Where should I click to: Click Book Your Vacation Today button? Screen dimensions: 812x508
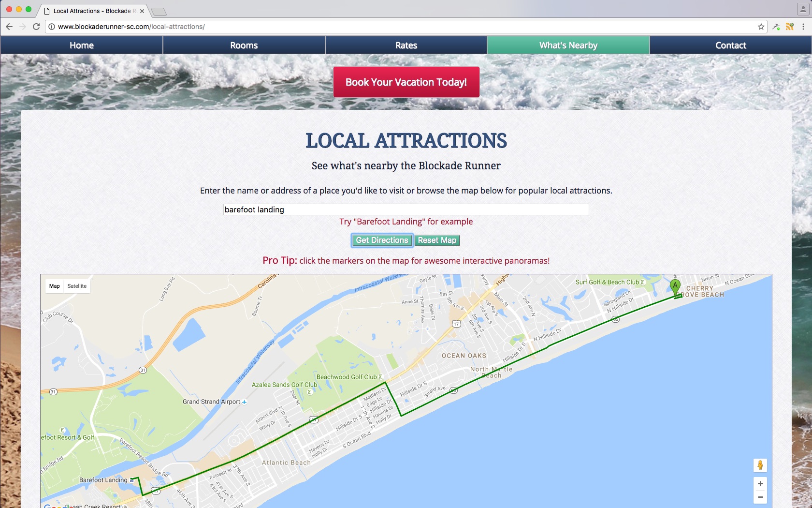tap(406, 82)
